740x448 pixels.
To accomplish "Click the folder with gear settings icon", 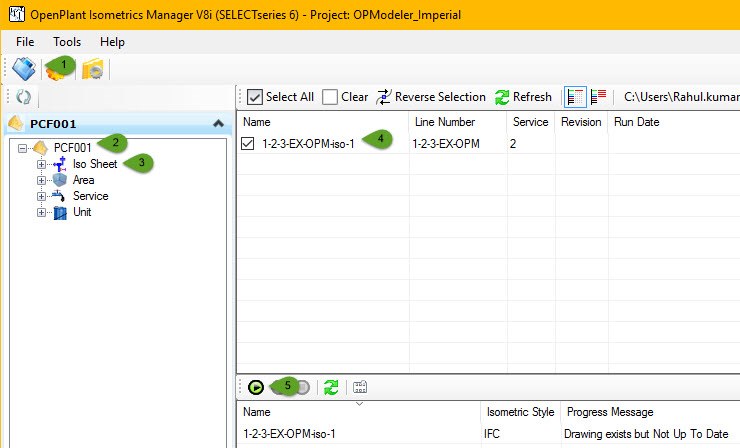I will (92, 69).
